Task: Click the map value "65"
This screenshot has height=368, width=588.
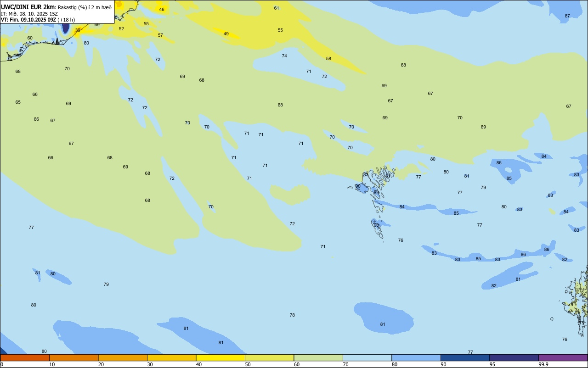Action: point(18,102)
